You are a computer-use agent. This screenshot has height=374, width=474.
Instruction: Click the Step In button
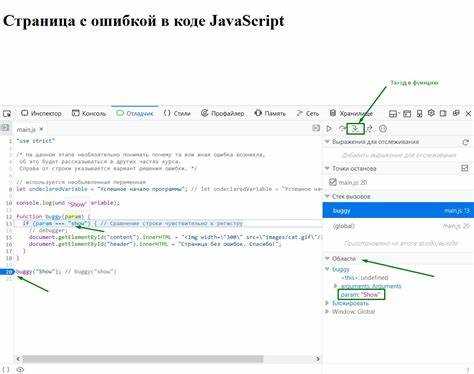click(355, 128)
